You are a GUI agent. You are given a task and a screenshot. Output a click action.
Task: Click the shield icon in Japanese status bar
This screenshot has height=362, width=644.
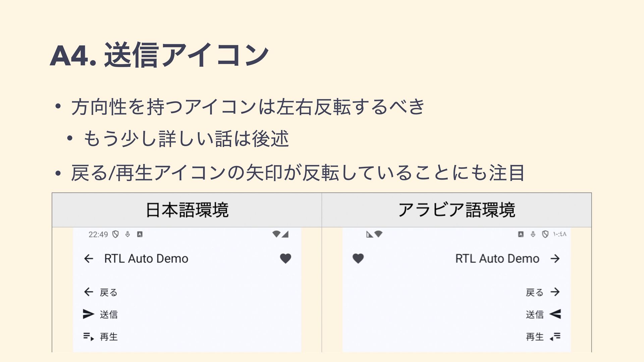tap(115, 234)
